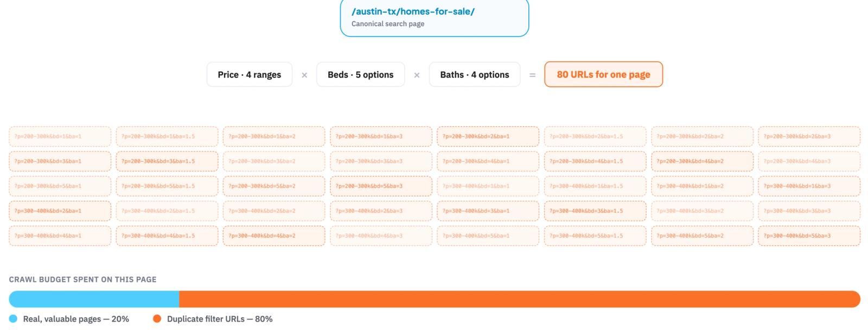Click URL tile ?p=200-300k&bd=1&ba=3

381,137
